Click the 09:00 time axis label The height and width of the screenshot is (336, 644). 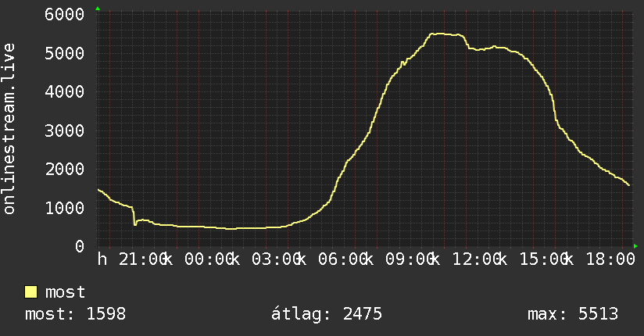410,259
